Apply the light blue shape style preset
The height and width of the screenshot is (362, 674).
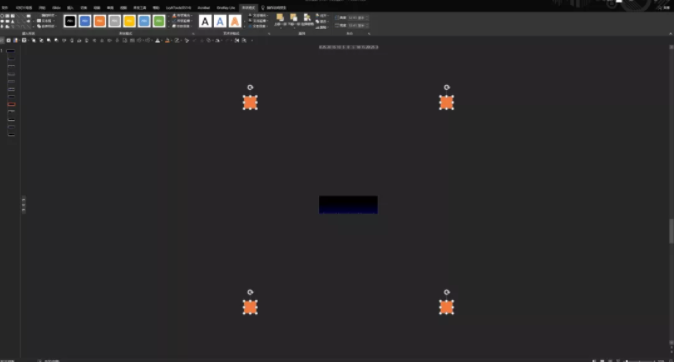144,21
